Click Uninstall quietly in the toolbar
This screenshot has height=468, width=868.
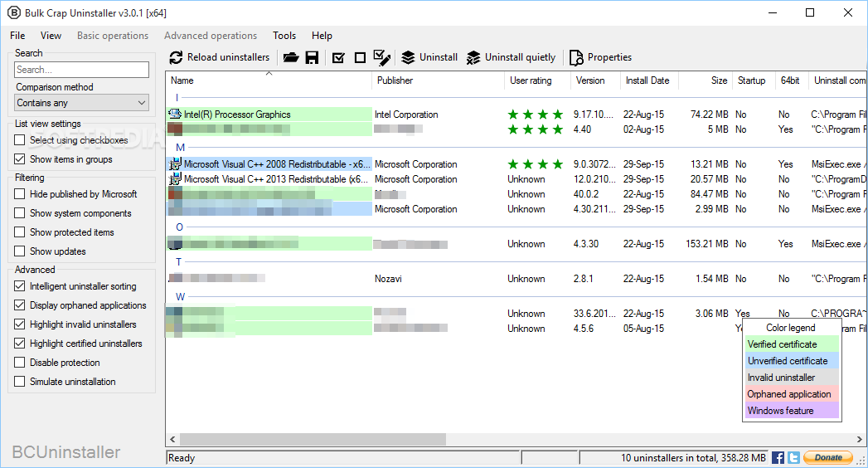(x=511, y=57)
